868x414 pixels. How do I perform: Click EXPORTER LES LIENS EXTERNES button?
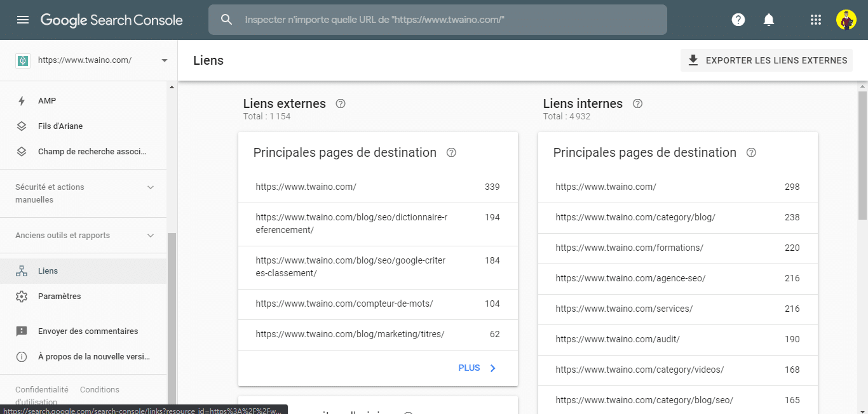766,60
